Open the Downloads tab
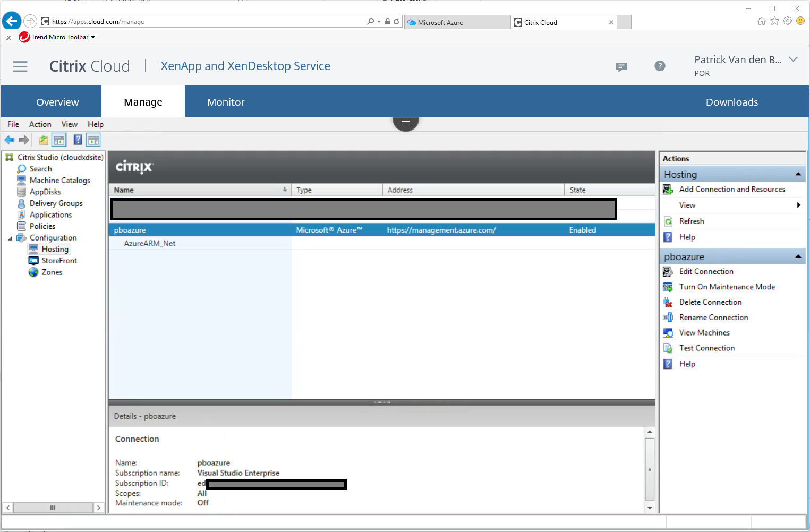Screen dimensions: 810x532 [x=732, y=102]
